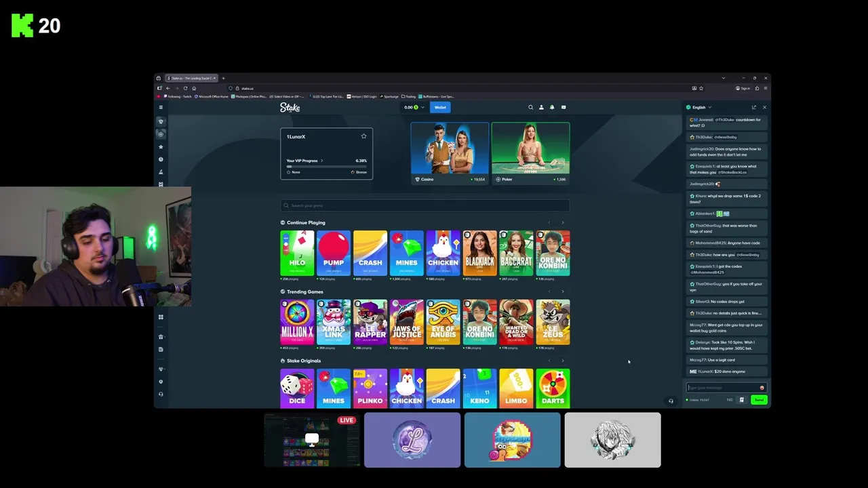
Task: Open the Pump game thumbnail
Action: click(334, 253)
